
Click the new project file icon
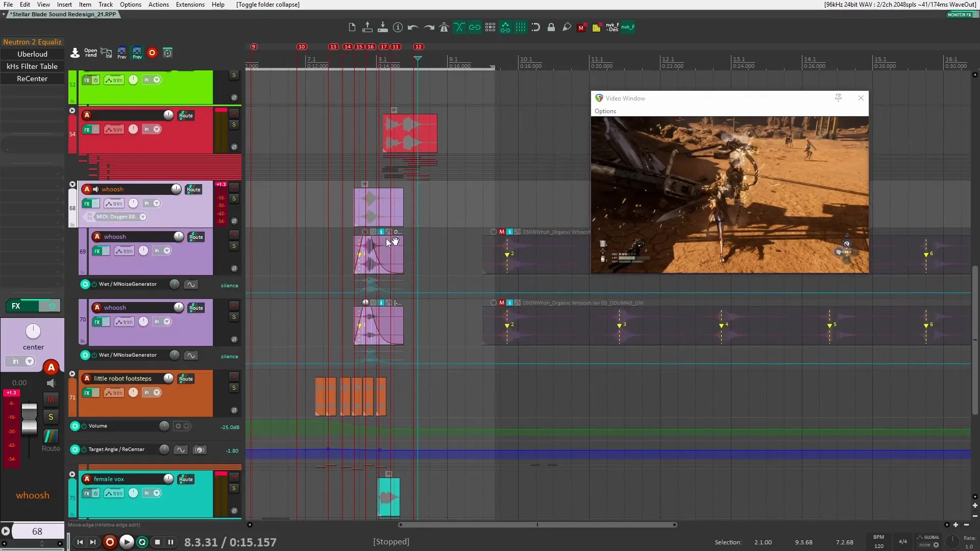coord(352,28)
